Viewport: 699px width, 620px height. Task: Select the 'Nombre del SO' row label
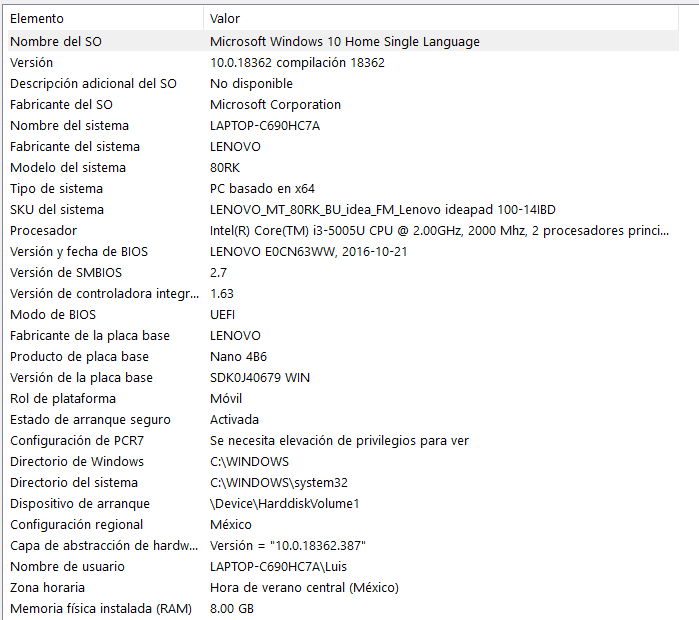[x=56, y=41]
